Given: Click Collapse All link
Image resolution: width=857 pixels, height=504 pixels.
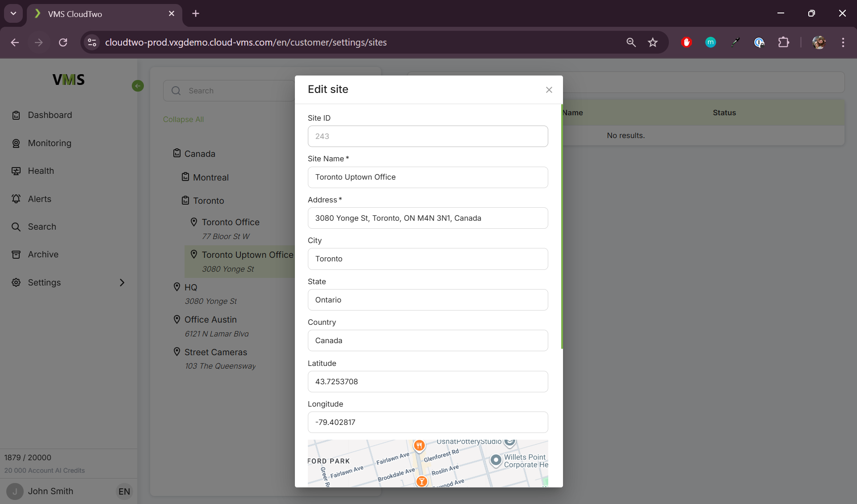Looking at the screenshot, I should coord(183,119).
